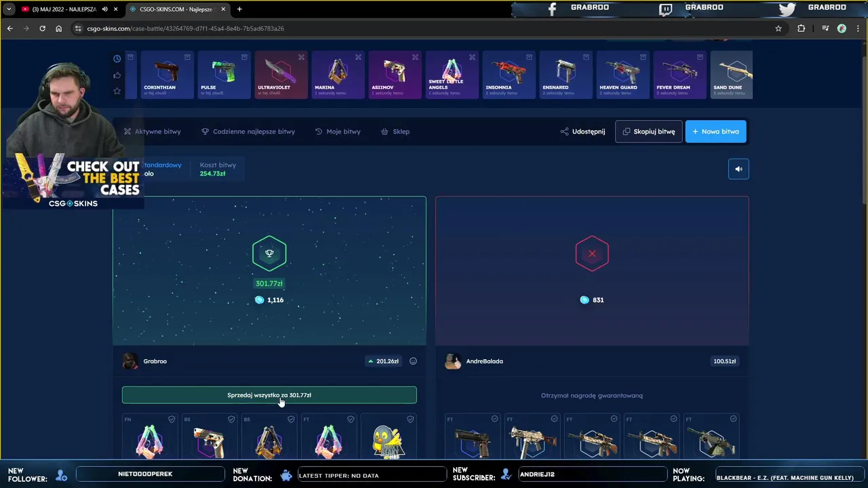Open the browser extensions puzzle icon
The width and height of the screenshot is (868, 488).
[x=802, y=28]
